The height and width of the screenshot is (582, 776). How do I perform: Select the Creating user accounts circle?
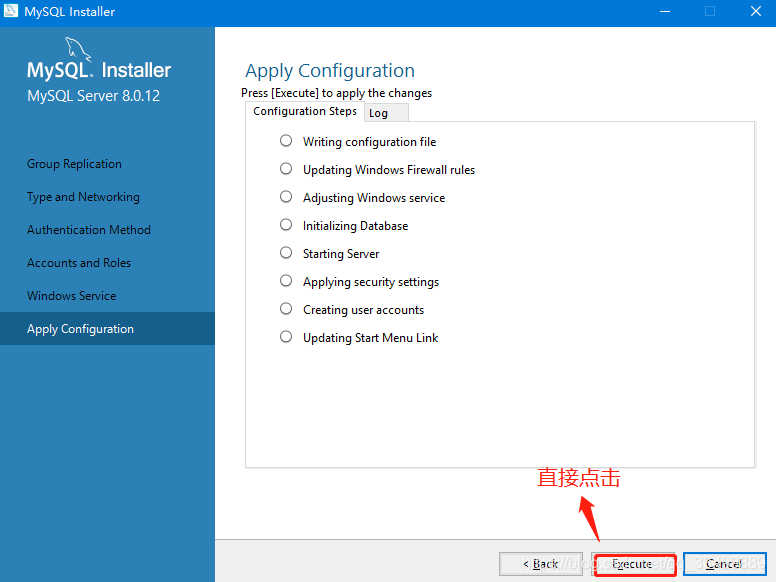click(x=286, y=309)
